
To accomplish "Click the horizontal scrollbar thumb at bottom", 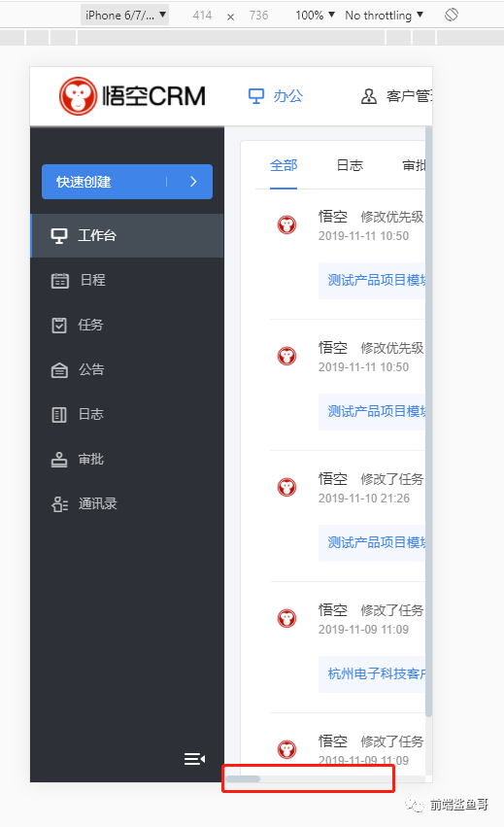I will pyautogui.click(x=243, y=779).
